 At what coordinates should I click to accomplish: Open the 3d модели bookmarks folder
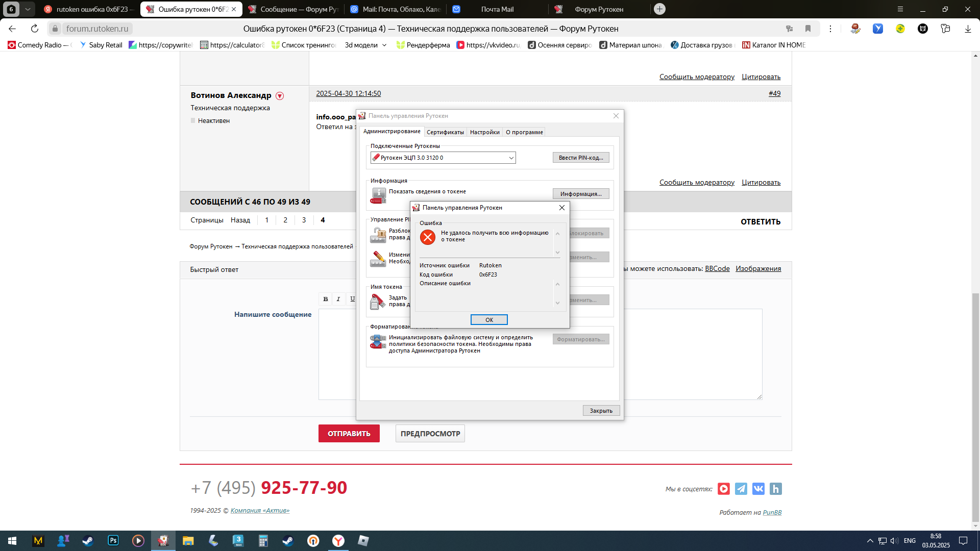pos(365,45)
